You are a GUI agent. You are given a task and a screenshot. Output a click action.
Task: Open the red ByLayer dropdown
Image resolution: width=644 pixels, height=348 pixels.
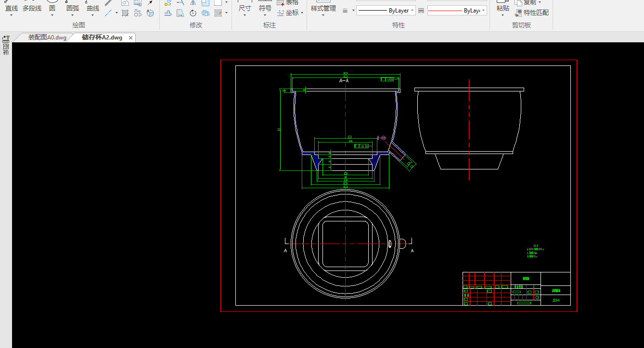click(484, 11)
